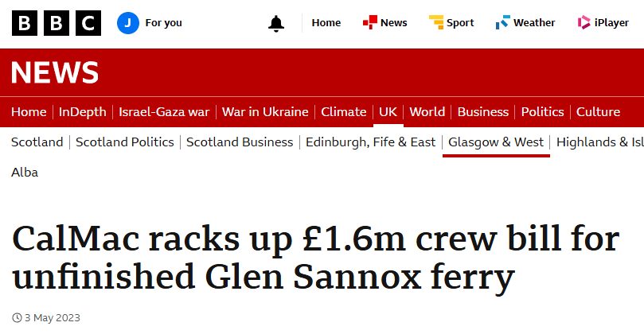Click the white NEWS banner title
Viewport: 644px width, 334px height.
coord(55,73)
